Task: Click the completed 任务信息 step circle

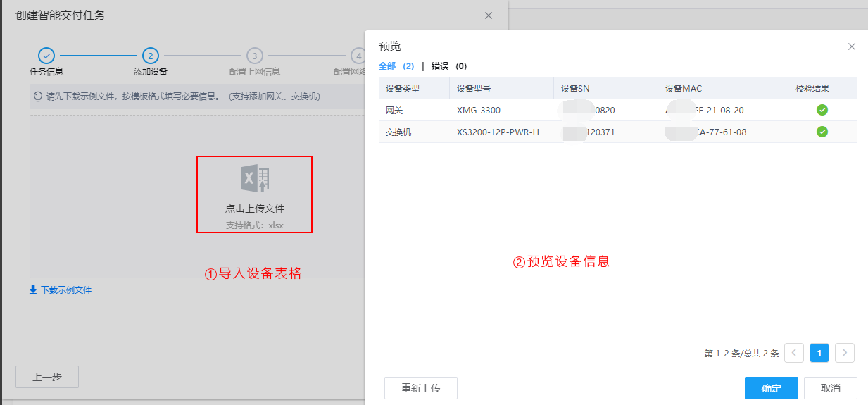Action: (x=46, y=56)
